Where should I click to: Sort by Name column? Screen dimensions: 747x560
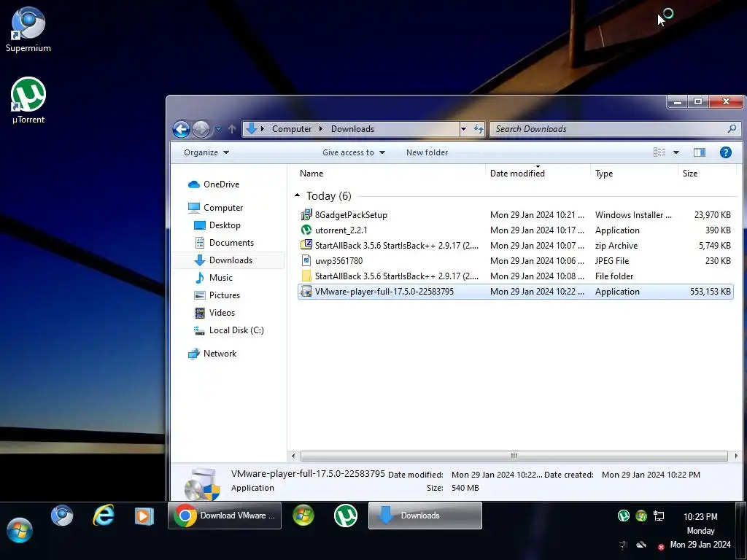pyautogui.click(x=311, y=174)
